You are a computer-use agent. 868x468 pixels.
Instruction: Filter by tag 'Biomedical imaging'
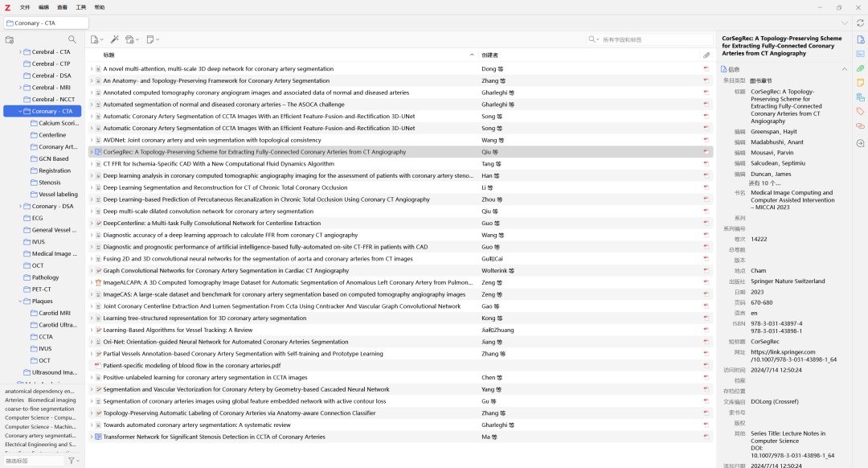pyautogui.click(x=52, y=400)
